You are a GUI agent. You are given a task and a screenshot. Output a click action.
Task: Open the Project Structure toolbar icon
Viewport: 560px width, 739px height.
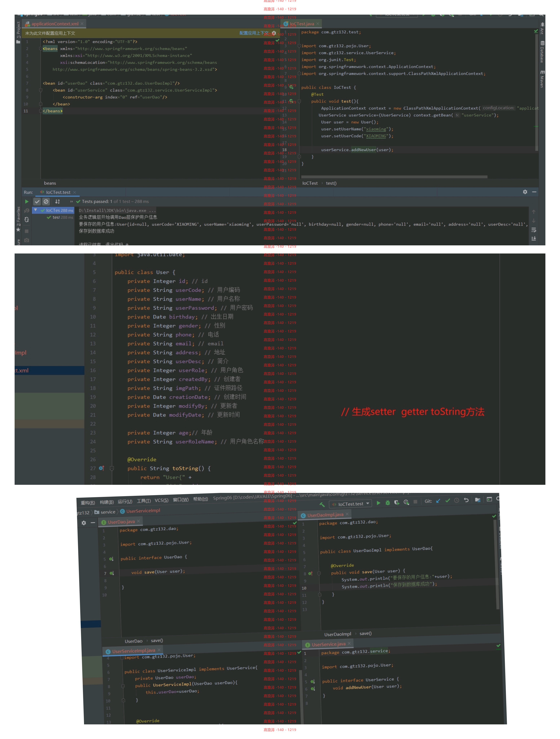[478, 500]
